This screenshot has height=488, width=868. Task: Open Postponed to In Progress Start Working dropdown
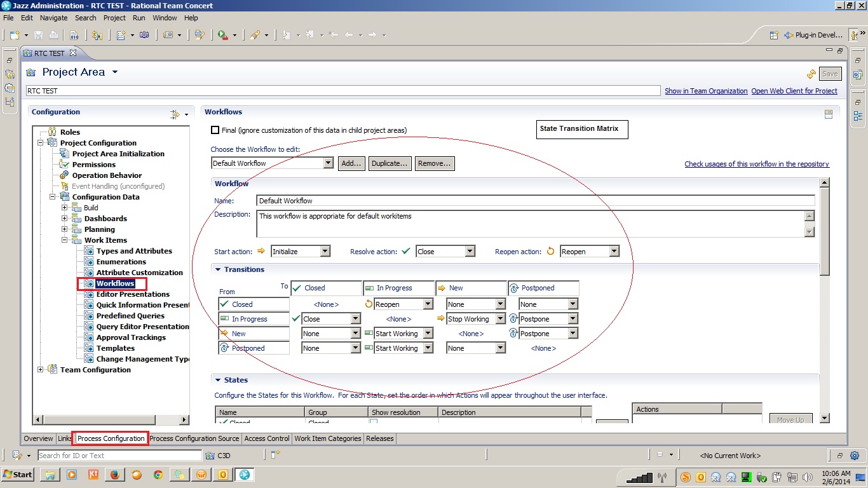point(428,348)
